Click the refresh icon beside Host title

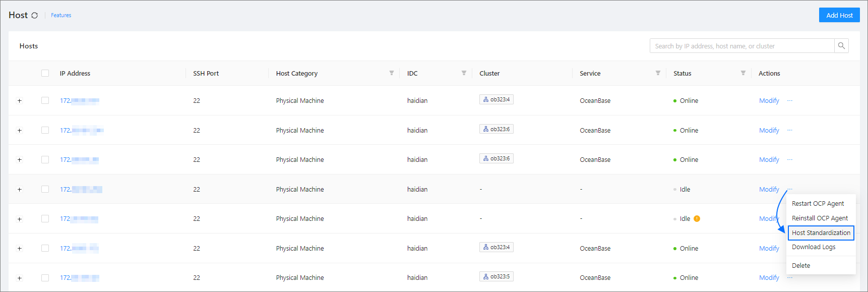point(35,16)
